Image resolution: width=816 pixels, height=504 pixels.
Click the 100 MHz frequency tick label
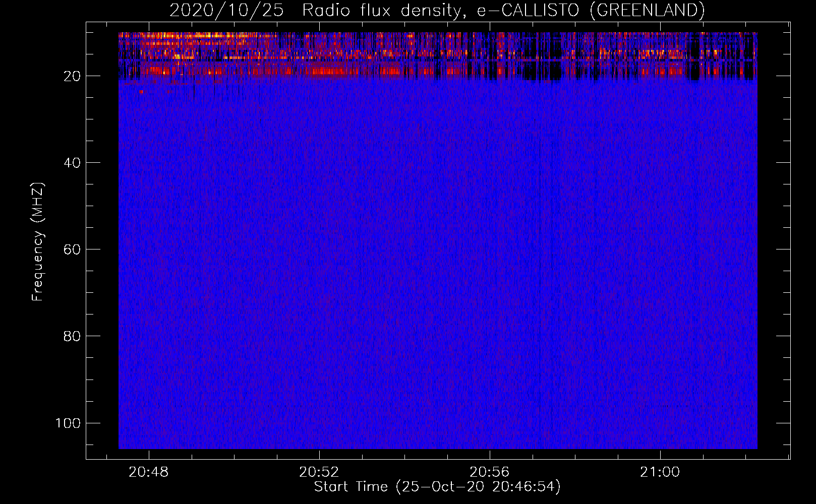pos(68,423)
